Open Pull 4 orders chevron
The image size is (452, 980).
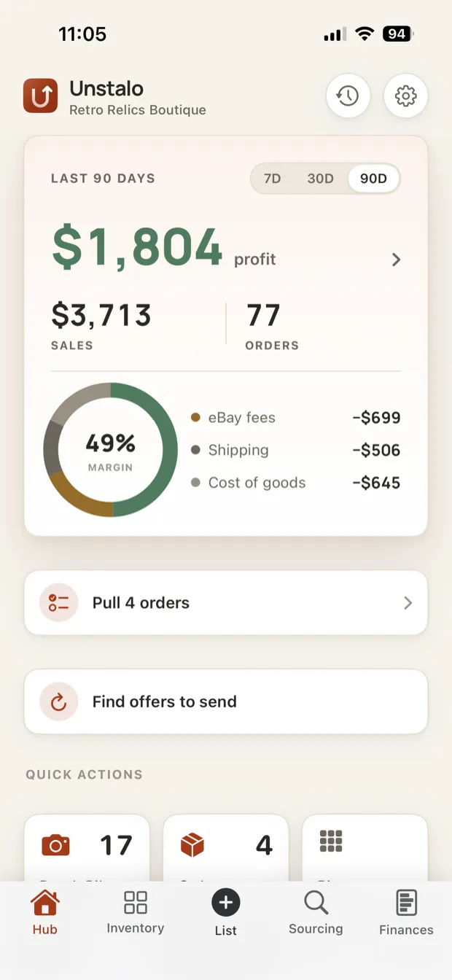[408, 603]
